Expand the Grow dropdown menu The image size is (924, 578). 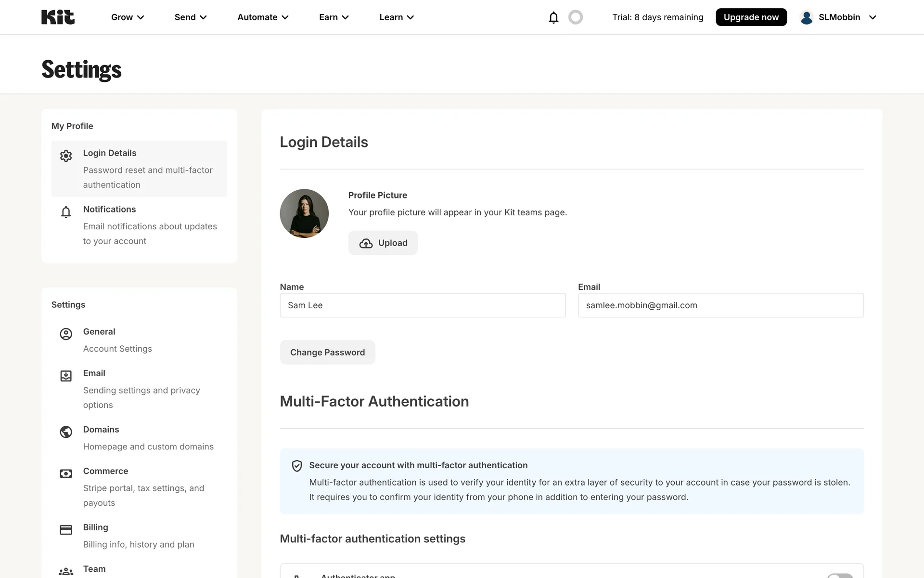(128, 17)
